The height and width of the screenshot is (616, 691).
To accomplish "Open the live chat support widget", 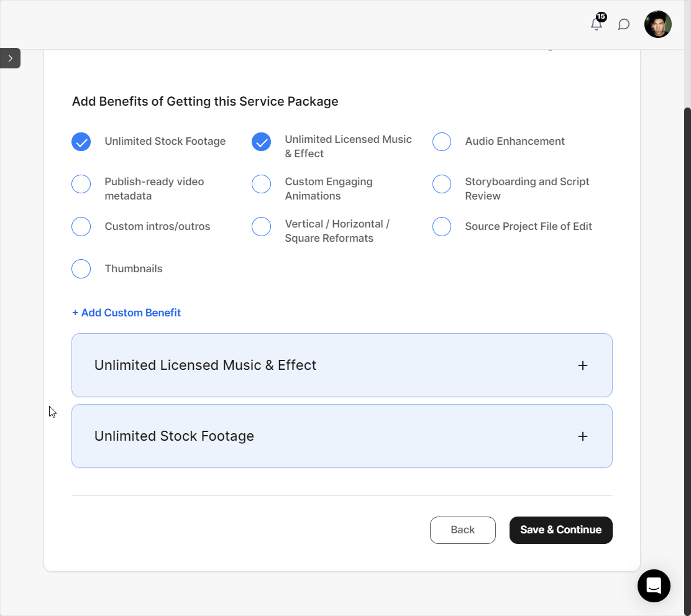I will pyautogui.click(x=654, y=586).
